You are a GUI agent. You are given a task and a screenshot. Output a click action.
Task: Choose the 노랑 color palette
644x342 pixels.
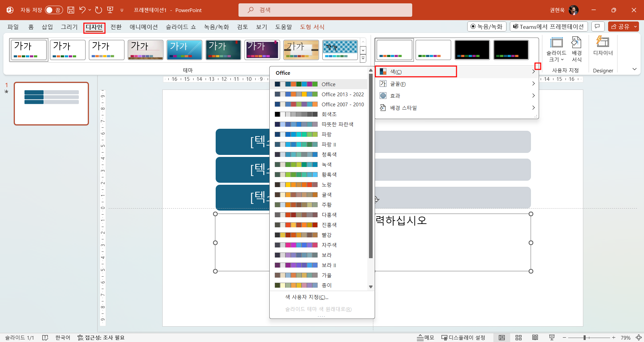click(319, 185)
